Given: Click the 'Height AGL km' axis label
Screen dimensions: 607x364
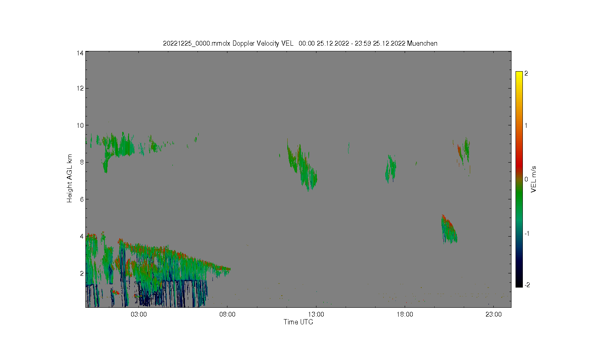Looking at the screenshot, I should 70,178.
